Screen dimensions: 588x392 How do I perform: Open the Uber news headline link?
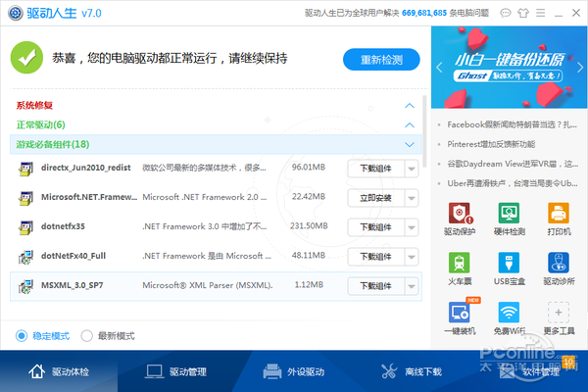(513, 183)
